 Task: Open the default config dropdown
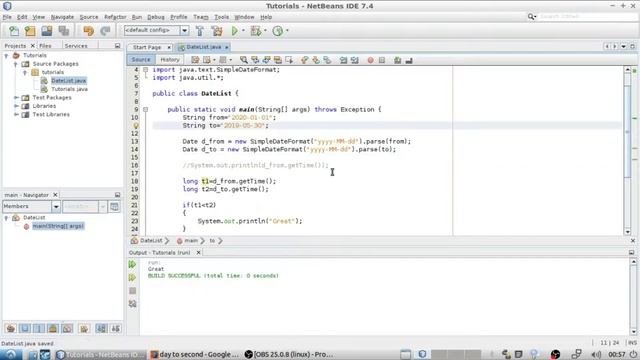click(184, 31)
